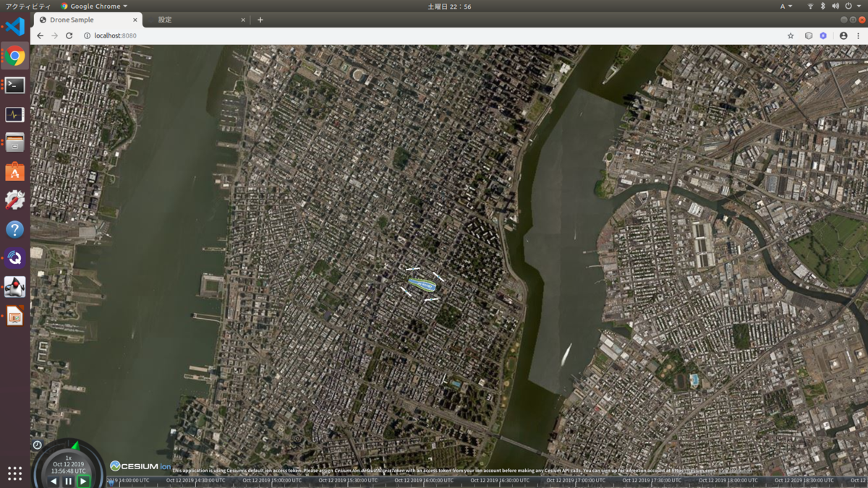The image size is (868, 488).
Task: Open the アクティビティ overview
Action: (28, 6)
